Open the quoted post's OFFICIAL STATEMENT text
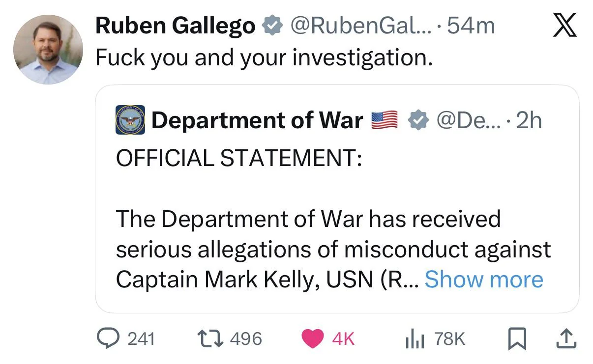 click(238, 158)
